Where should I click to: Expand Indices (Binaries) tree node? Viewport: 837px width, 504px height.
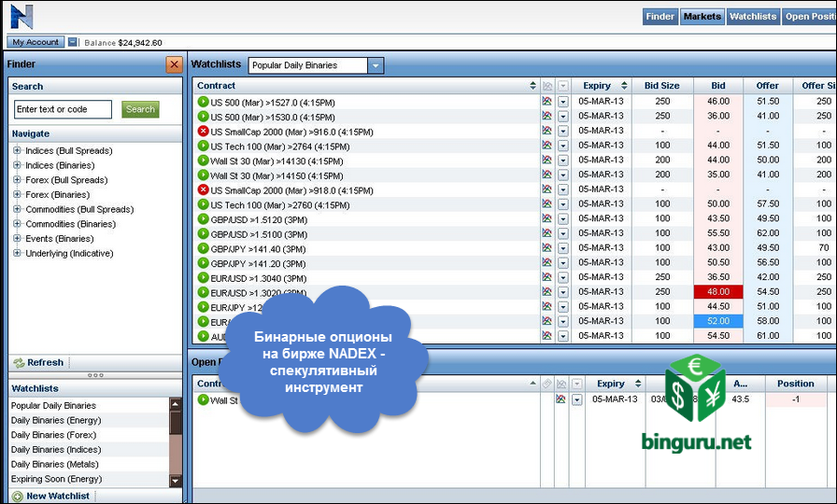[x=17, y=165]
